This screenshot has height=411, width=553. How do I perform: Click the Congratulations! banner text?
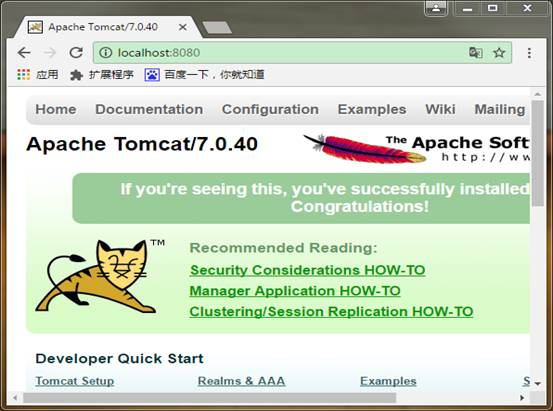pyautogui.click(x=360, y=207)
